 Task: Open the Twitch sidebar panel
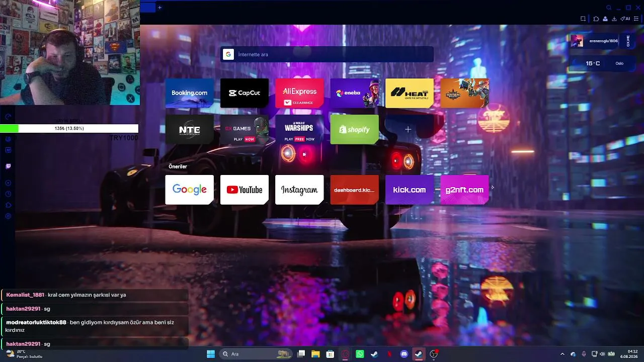(8, 166)
